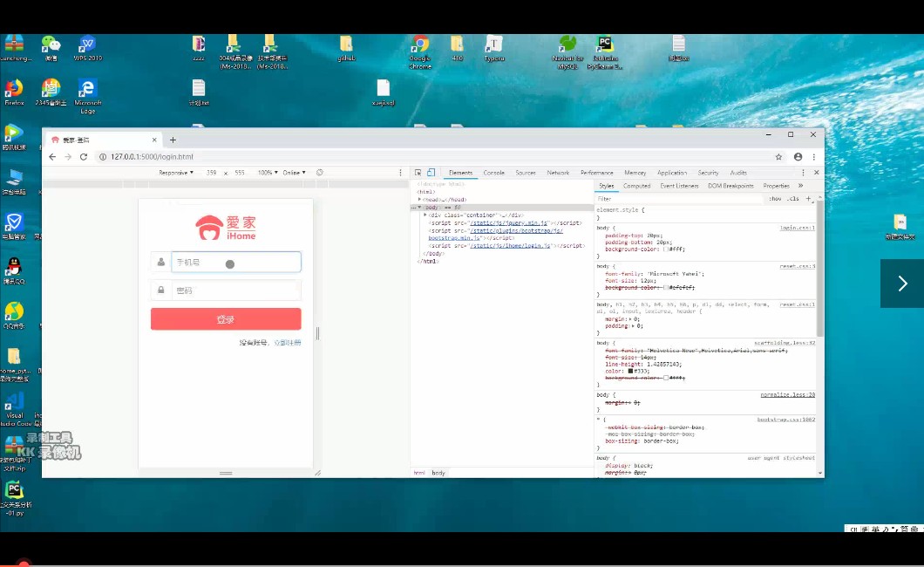Collapse the body element node
Viewport: 924px width, 567px height.
pos(419,208)
